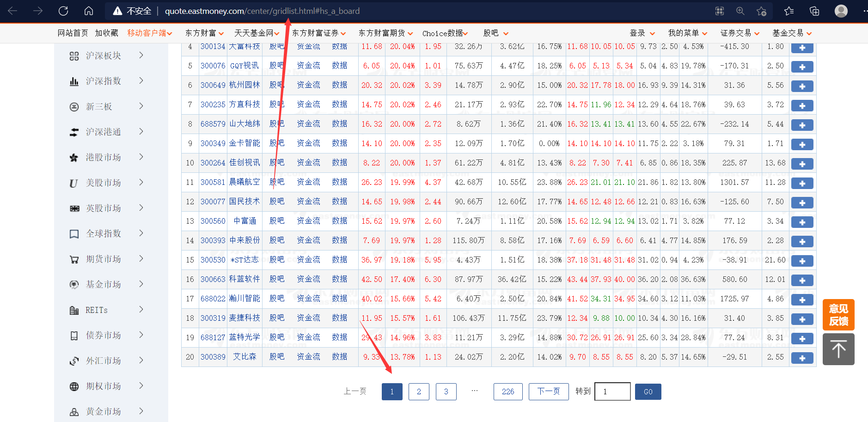
Task: Click the 沪深港通 swap arrows icon
Action: click(74, 132)
